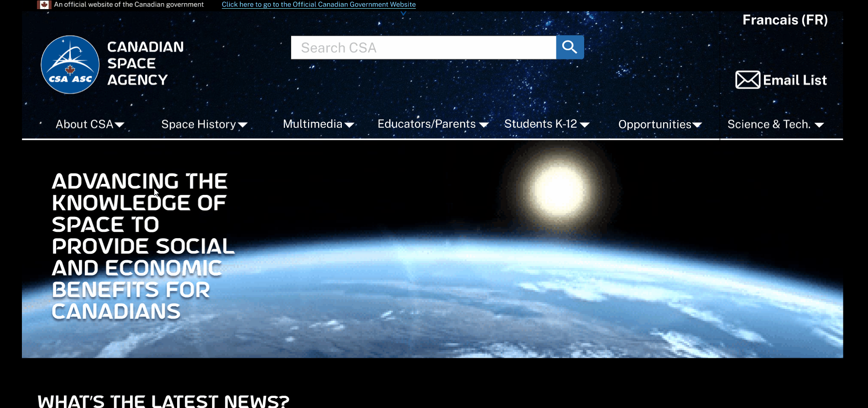Click the Canadian flag icon in top bar

pos(44,5)
